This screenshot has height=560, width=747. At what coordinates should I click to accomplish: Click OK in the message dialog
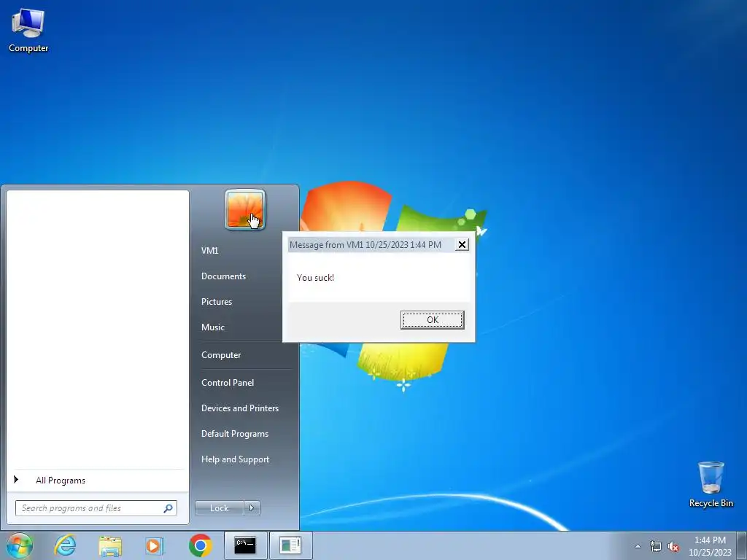pyautogui.click(x=432, y=320)
